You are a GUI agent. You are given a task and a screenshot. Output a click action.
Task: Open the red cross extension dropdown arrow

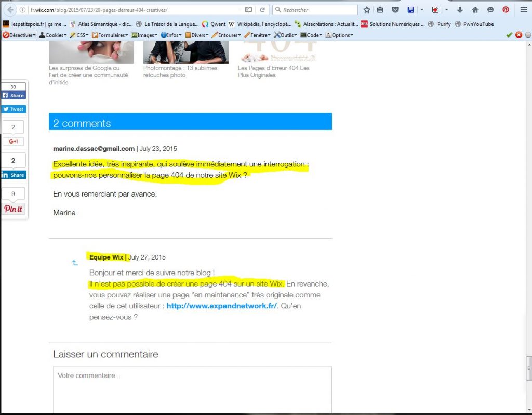pos(446,10)
